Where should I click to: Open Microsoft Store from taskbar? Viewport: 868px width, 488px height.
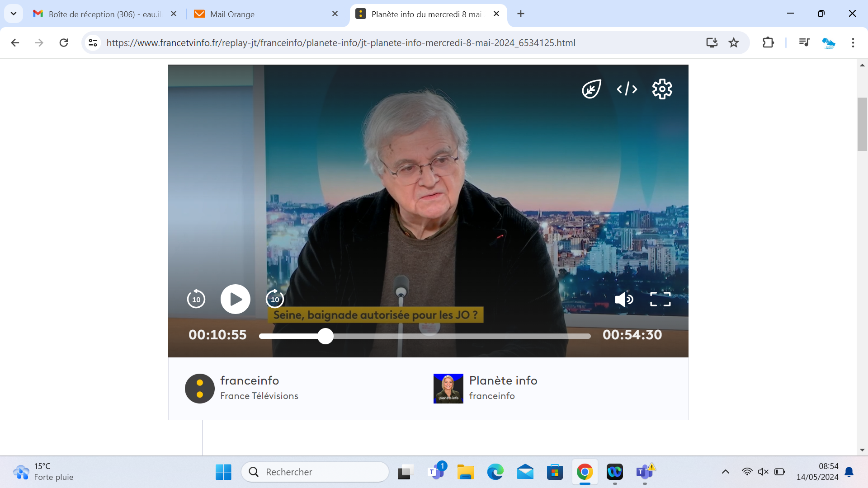555,472
